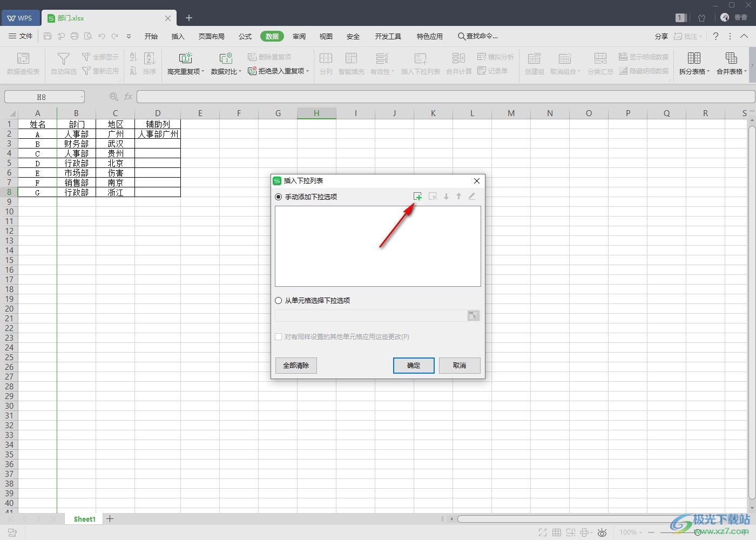Click the 分列 text-to-columns icon
This screenshot has height=540, width=756.
(326, 58)
